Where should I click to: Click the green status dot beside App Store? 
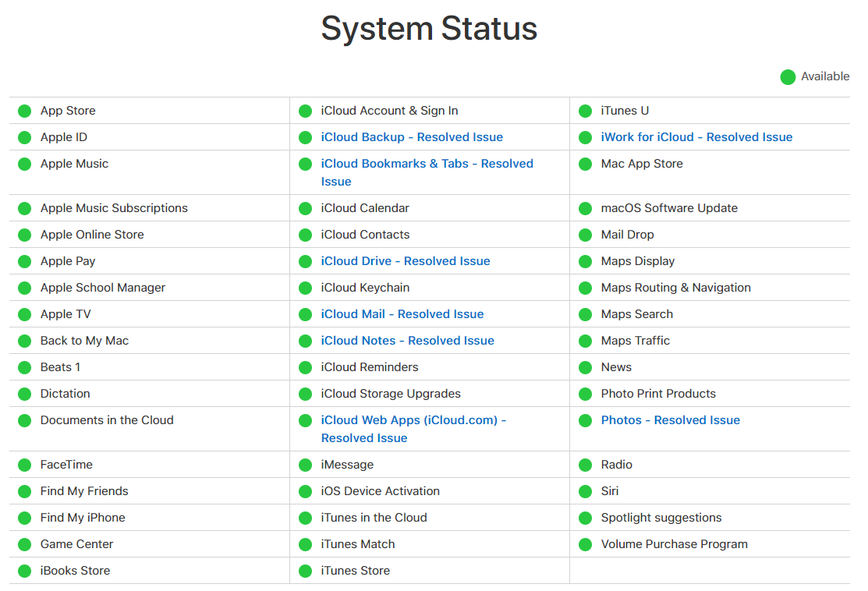click(24, 111)
